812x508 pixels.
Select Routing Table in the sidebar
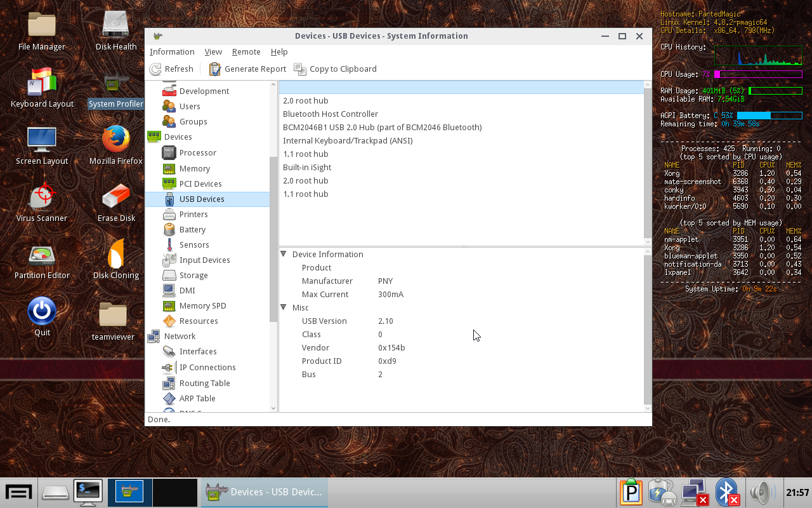coord(204,383)
